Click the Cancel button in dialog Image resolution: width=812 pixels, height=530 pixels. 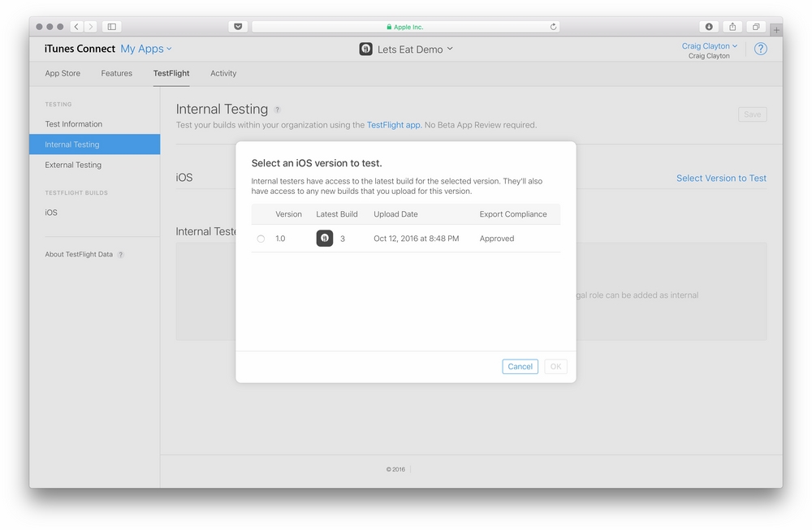pyautogui.click(x=520, y=366)
